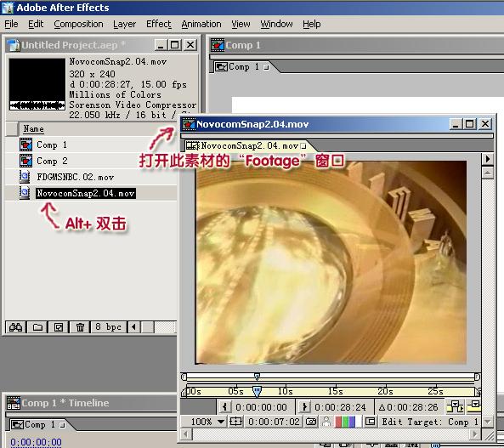The height and width of the screenshot is (448, 504).
Task: Click the duration value 0:00:28:26
Action: pos(412,407)
